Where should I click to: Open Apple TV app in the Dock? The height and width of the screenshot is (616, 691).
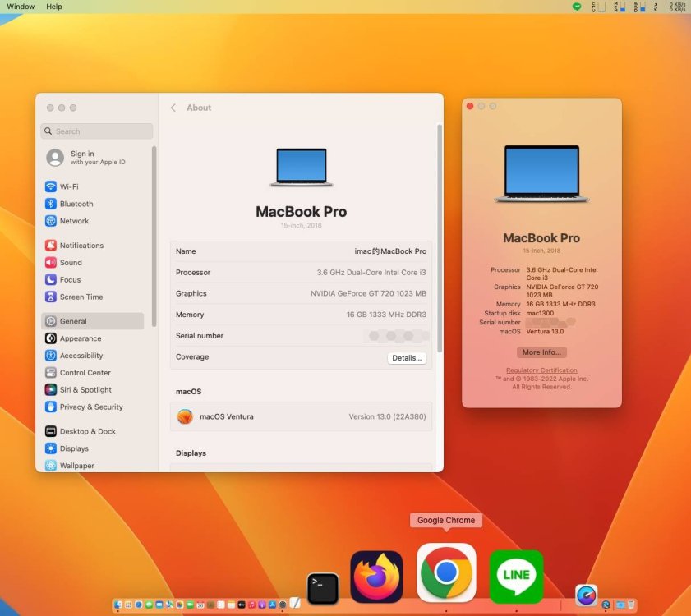(x=242, y=605)
